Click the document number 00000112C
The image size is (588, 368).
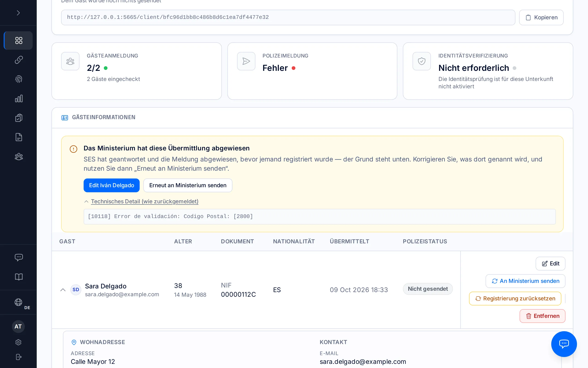[x=238, y=294]
